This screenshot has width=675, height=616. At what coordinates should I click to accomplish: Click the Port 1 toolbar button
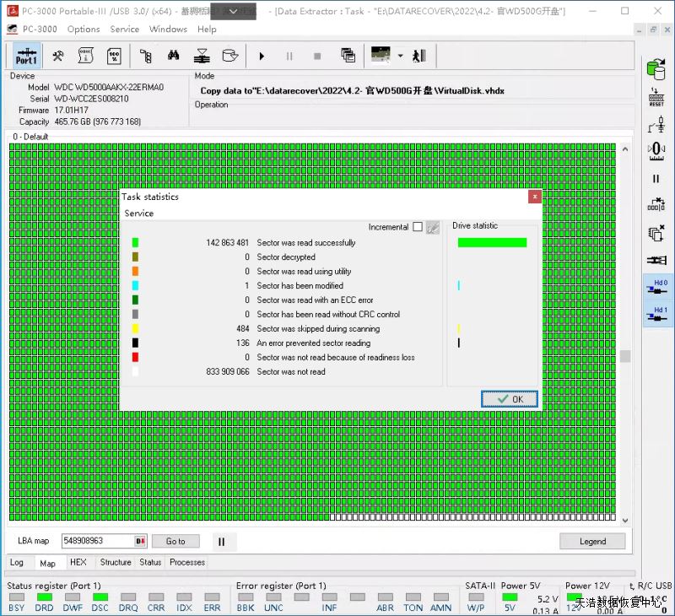point(26,56)
